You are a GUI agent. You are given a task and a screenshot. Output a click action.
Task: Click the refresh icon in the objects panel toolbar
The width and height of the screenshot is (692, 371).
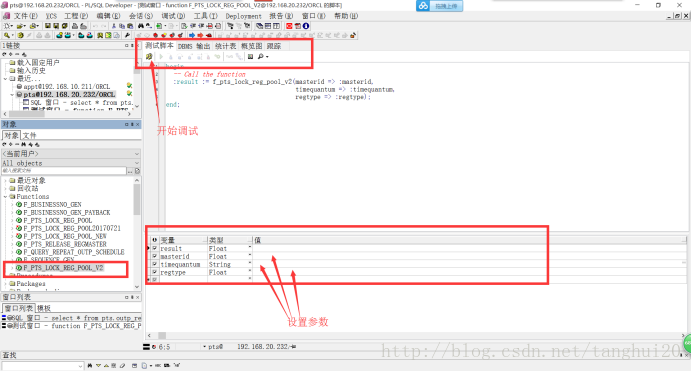(4, 144)
